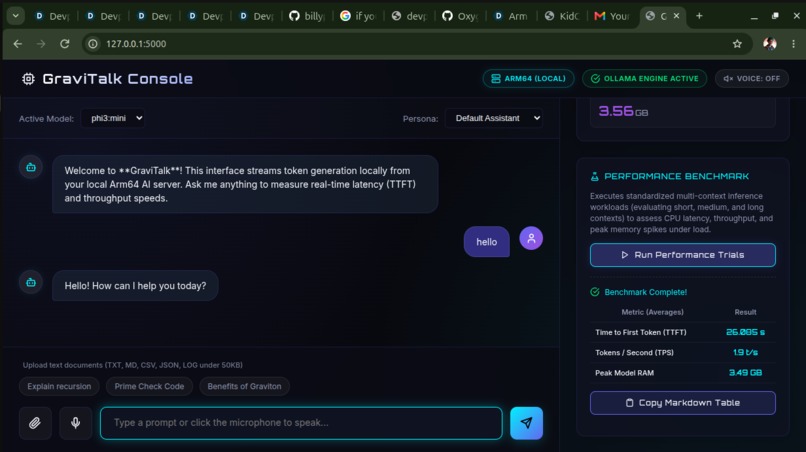Image resolution: width=806 pixels, height=452 pixels.
Task: Open the Persona Default Assistant dropdown
Action: click(494, 118)
